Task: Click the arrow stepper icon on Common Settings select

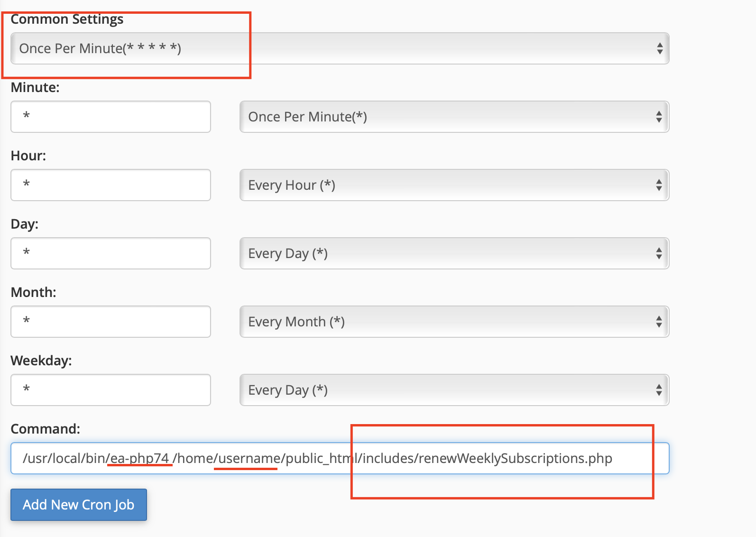Action: click(659, 48)
